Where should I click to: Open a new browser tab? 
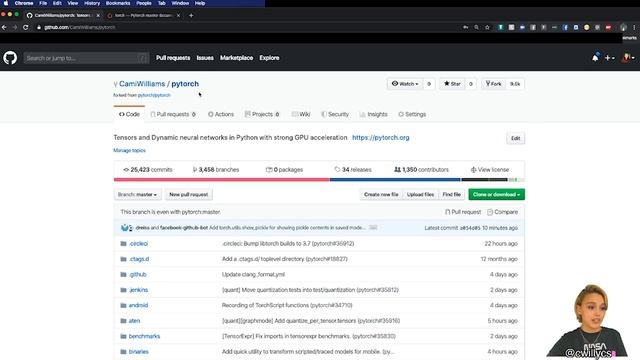pos(191,16)
